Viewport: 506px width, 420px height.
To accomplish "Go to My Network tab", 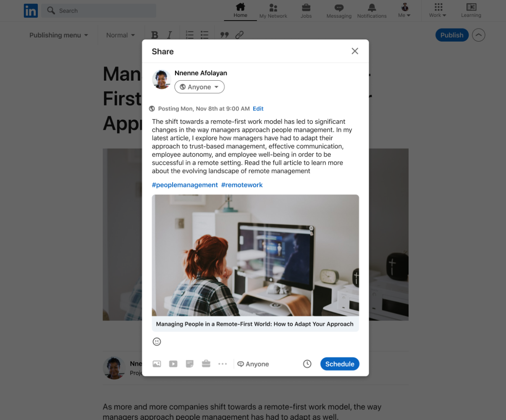I will pyautogui.click(x=273, y=11).
